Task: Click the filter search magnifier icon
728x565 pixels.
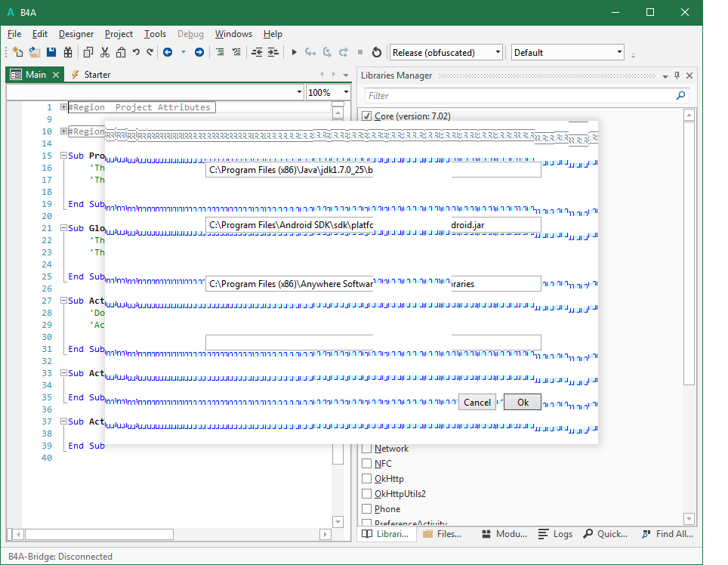Action: click(680, 96)
